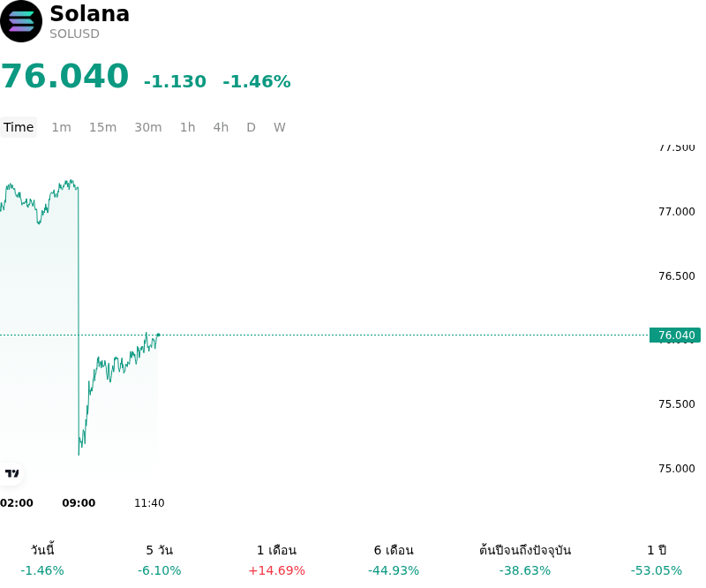Screen dimensions: 706x588
Task: Switch to the 1m interval
Action: [61, 127]
